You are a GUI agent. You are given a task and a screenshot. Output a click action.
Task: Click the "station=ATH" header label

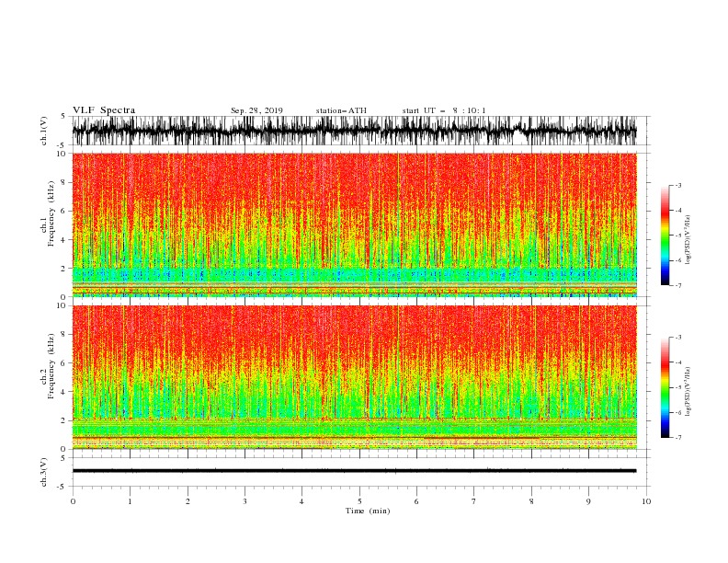[341, 110]
